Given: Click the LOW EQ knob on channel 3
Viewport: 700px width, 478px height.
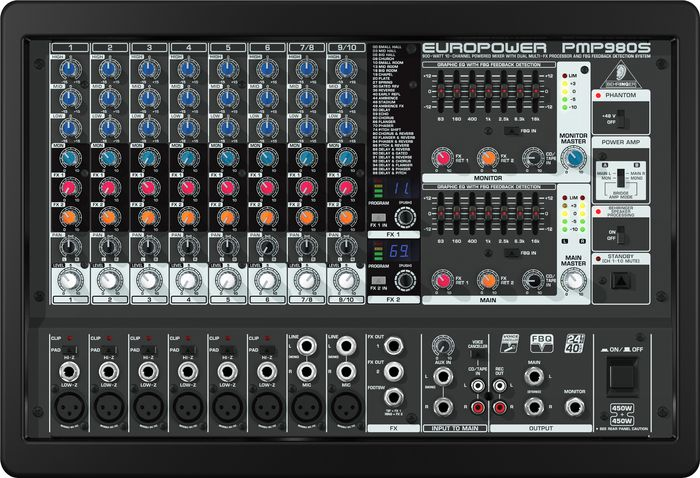Looking at the screenshot, I should point(149,128).
